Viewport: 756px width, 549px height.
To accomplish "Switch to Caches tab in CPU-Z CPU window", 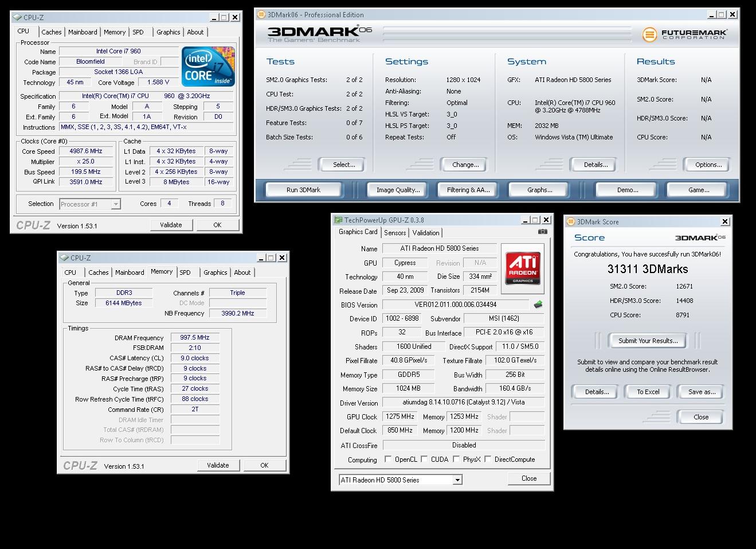I will [52, 32].
